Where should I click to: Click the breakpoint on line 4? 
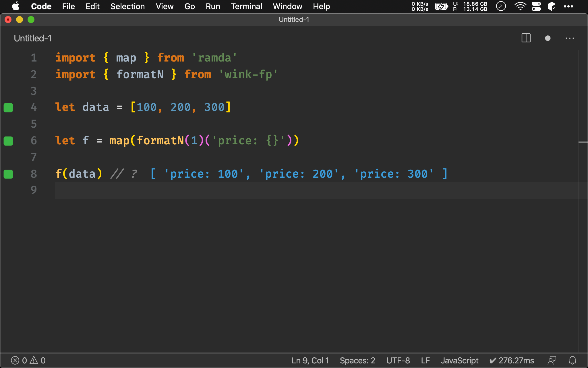[x=8, y=107]
